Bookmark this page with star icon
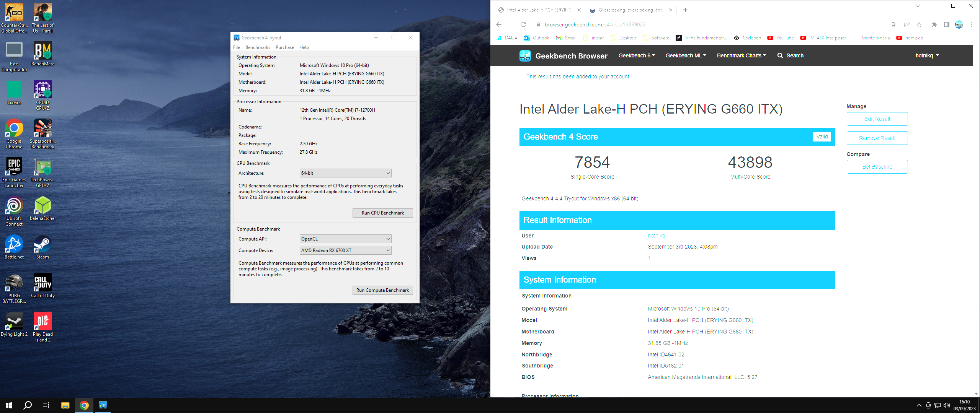The image size is (980, 413). tap(919, 24)
